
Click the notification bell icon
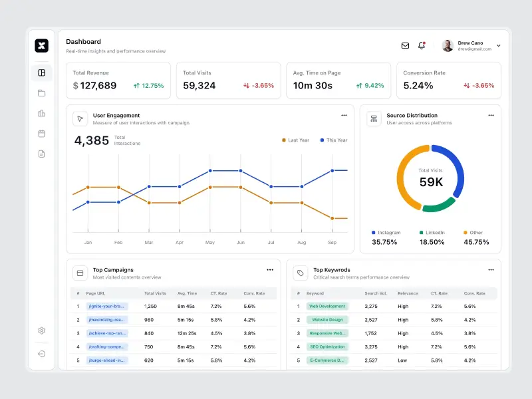(422, 46)
